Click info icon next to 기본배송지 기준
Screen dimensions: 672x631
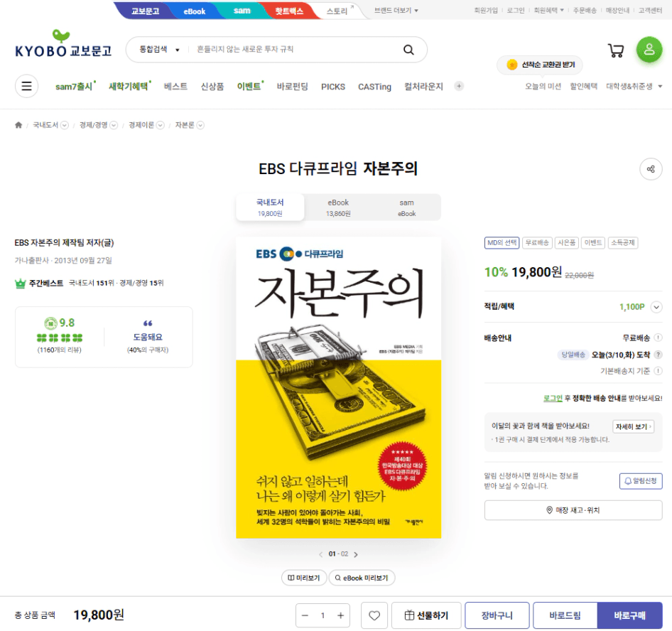[658, 371]
